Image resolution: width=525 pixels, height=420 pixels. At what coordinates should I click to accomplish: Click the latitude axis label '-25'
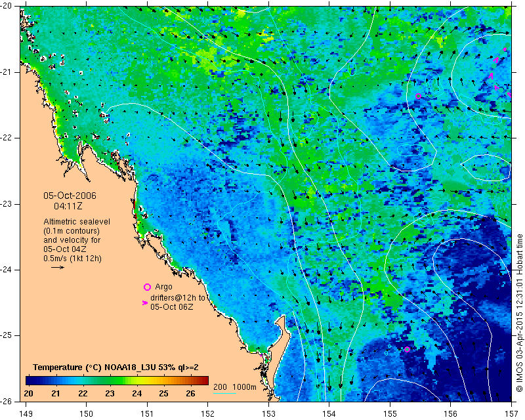(6, 335)
